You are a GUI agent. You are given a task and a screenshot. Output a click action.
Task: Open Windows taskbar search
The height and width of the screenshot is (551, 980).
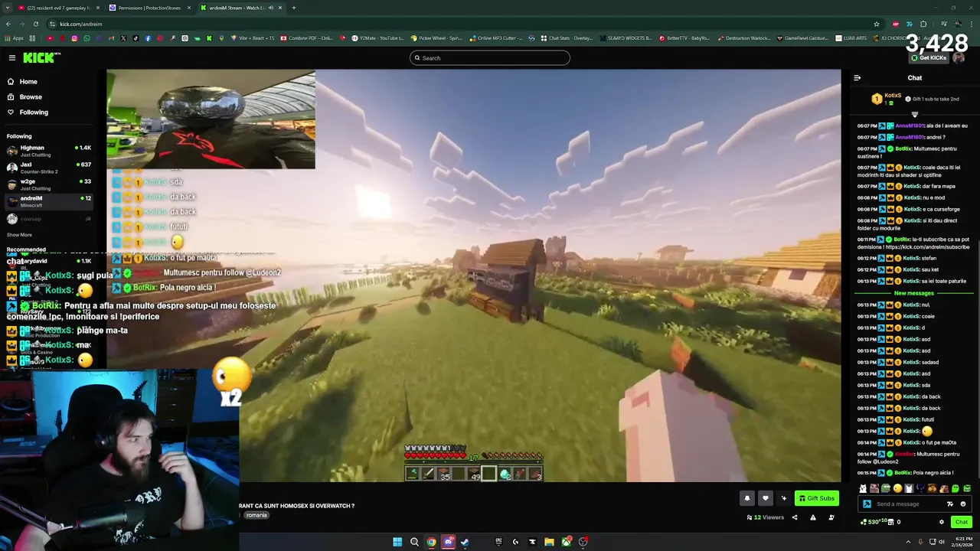414,542
